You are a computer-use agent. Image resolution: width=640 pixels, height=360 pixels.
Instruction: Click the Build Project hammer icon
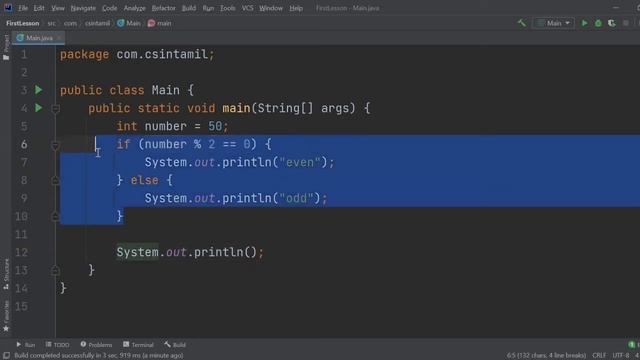point(522,23)
